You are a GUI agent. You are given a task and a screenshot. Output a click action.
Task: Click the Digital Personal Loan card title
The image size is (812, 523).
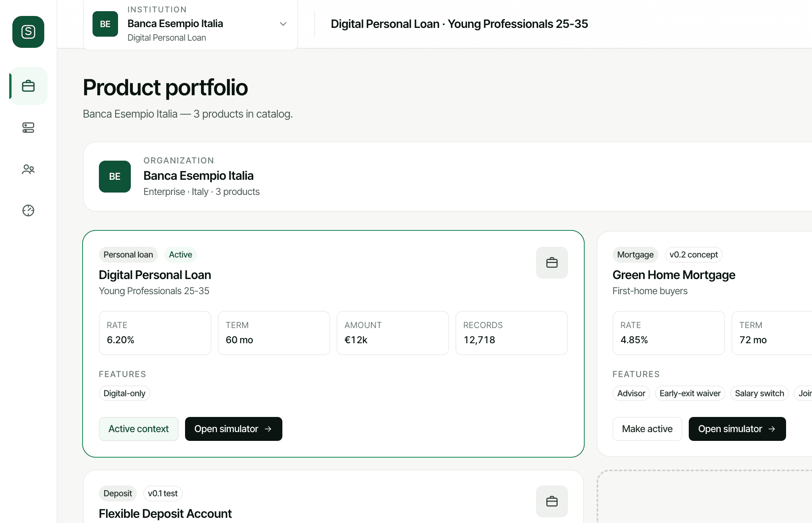(x=155, y=275)
